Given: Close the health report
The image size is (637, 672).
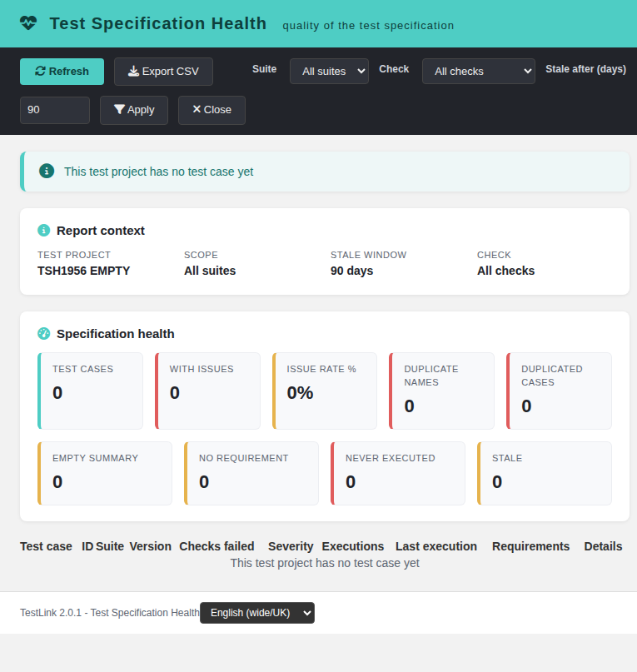Looking at the screenshot, I should (x=212, y=110).
